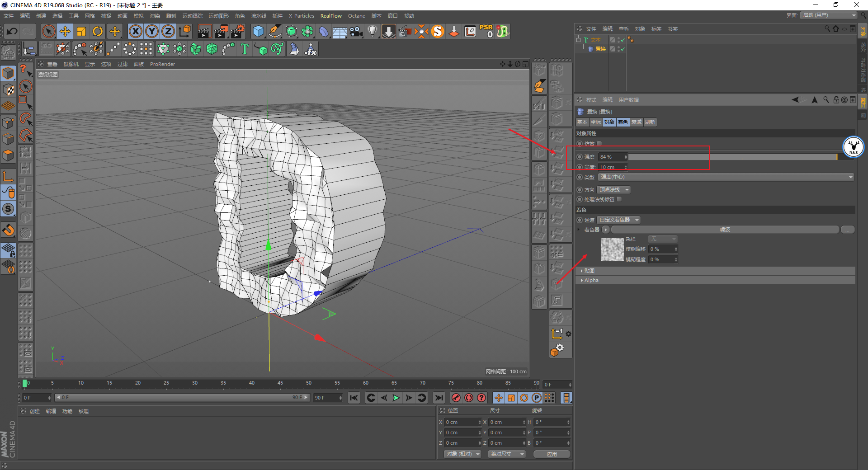Add a Light object

372,31
